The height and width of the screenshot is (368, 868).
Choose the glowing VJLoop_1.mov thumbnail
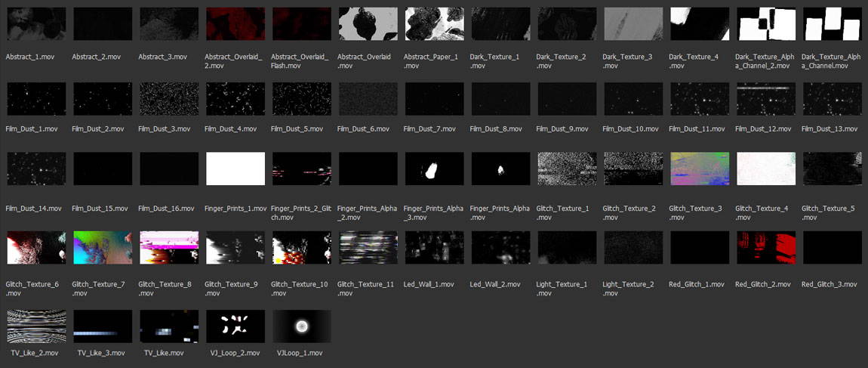(x=302, y=326)
